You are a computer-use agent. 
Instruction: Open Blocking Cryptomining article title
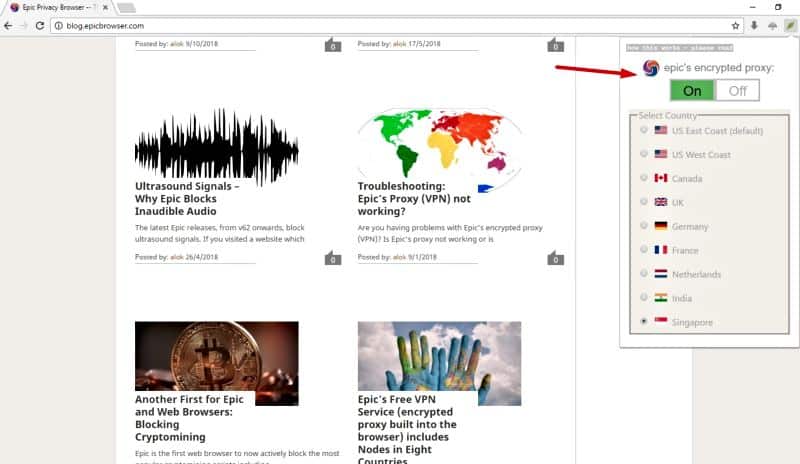(x=189, y=418)
